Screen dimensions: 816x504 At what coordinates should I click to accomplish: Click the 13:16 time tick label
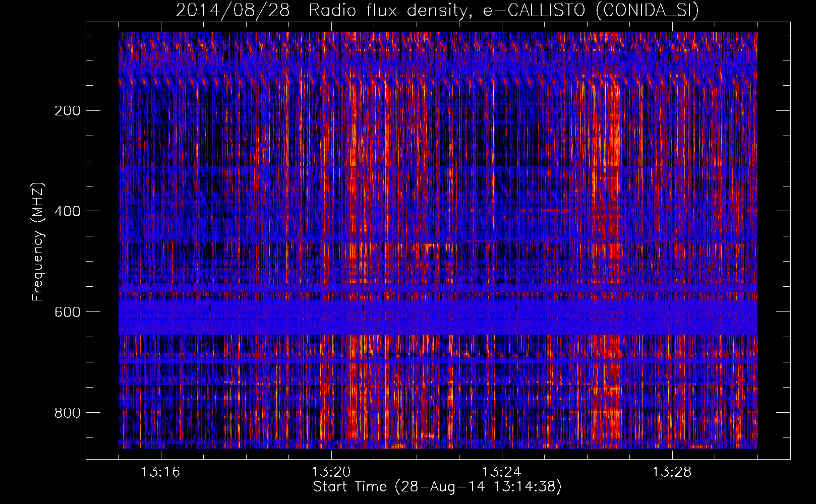(160, 472)
